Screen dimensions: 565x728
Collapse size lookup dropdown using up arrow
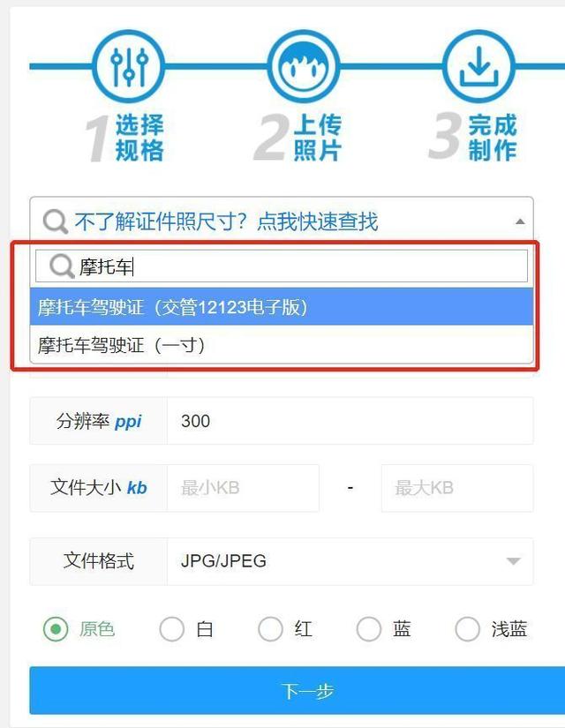(x=520, y=221)
